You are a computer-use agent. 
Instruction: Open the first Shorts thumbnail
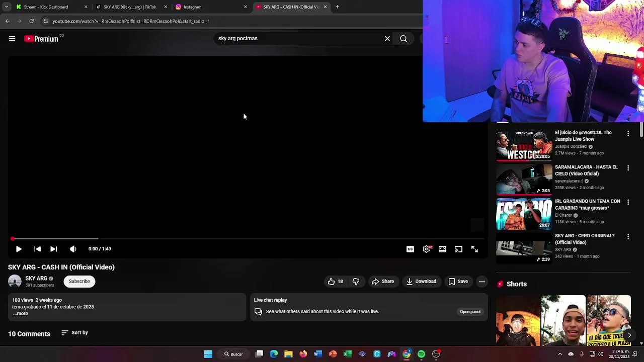tap(518, 320)
